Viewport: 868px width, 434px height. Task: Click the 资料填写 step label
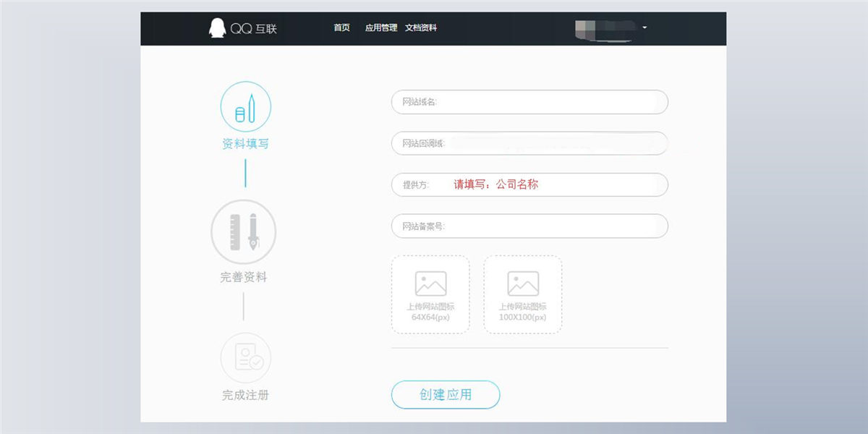click(245, 144)
